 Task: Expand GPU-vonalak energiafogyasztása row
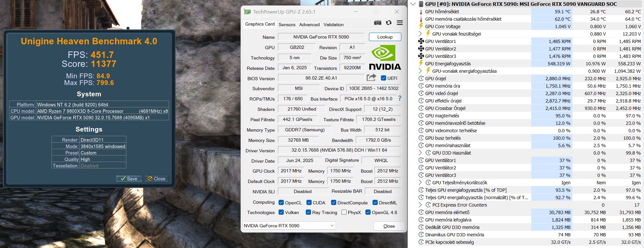[x=420, y=71]
